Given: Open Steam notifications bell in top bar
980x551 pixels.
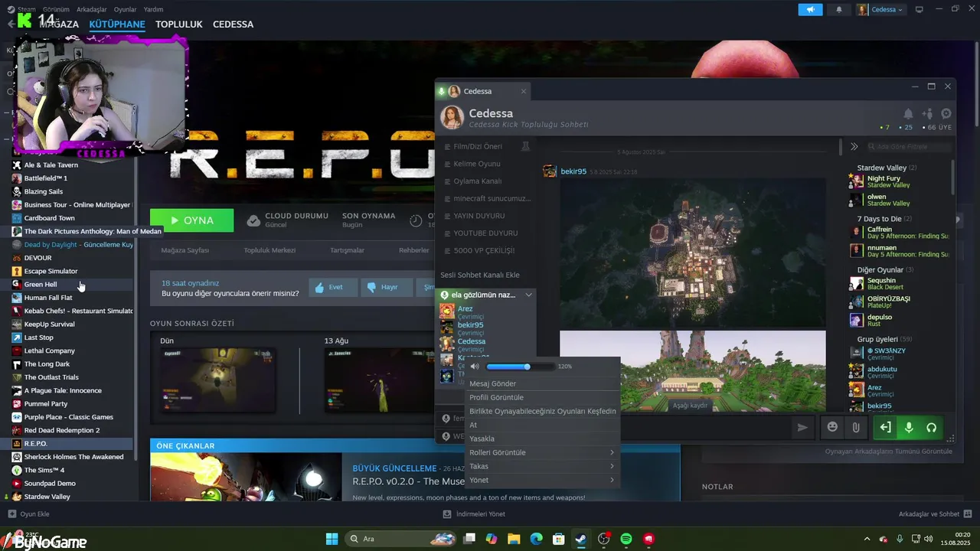Looking at the screenshot, I should click(838, 9).
